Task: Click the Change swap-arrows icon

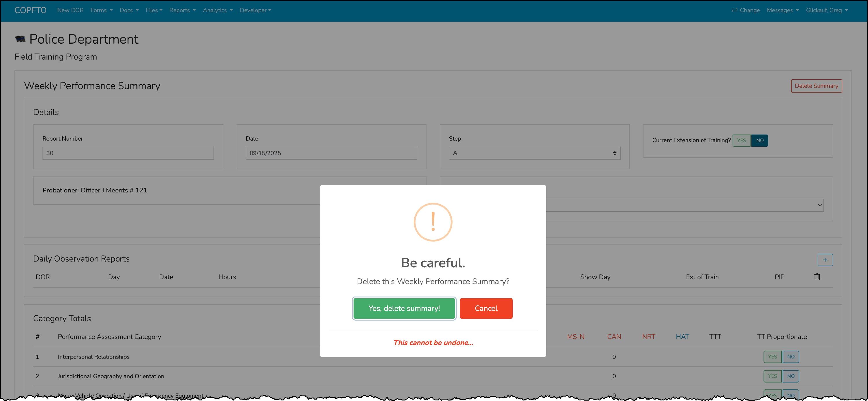Action: [735, 10]
